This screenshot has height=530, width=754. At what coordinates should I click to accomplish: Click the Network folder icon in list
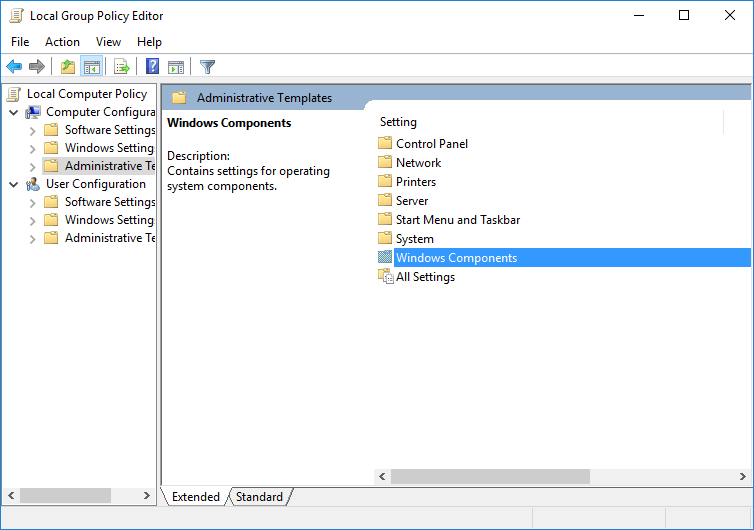click(x=385, y=162)
